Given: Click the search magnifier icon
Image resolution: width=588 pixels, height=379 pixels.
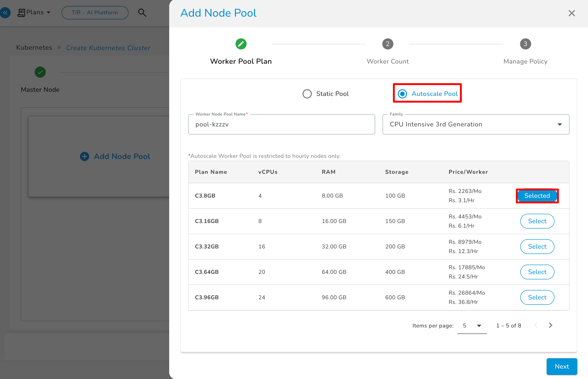Looking at the screenshot, I should pos(142,12).
